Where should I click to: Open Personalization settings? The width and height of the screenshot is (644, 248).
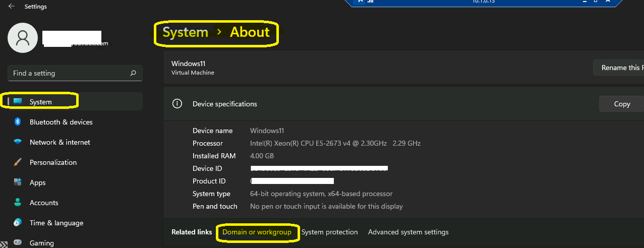(53, 162)
